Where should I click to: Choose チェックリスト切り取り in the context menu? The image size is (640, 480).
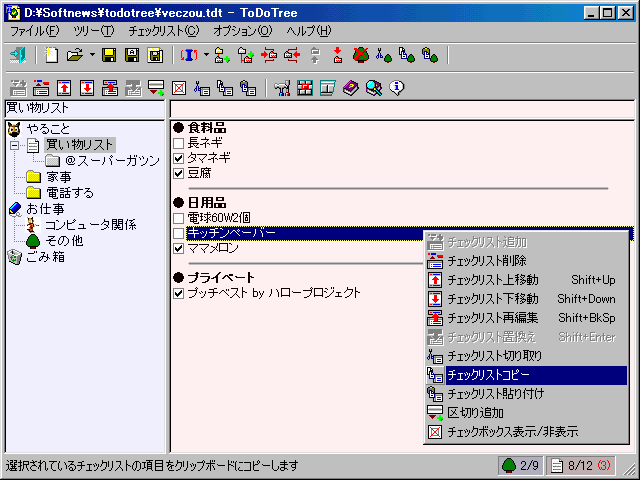pyautogui.click(x=527, y=356)
